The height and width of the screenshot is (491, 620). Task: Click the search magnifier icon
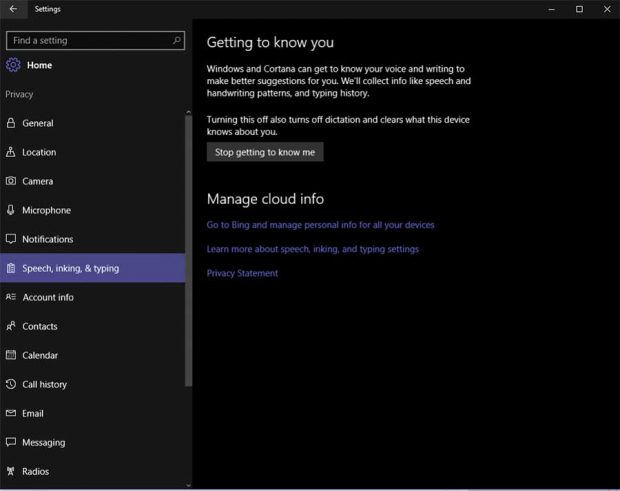pos(177,41)
